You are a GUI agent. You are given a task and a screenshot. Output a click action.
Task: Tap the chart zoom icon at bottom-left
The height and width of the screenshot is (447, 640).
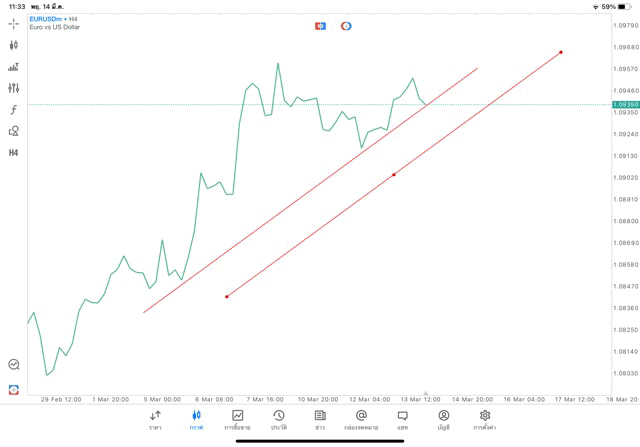tap(14, 365)
